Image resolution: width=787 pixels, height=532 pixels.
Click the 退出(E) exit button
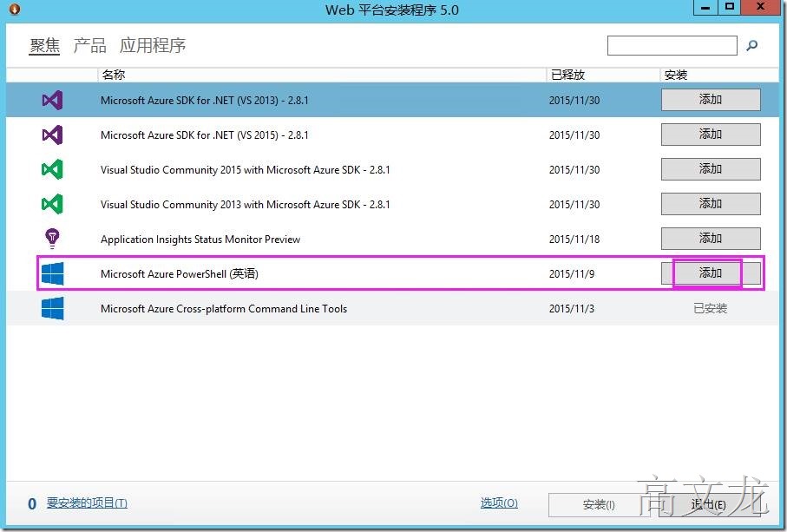point(708,504)
